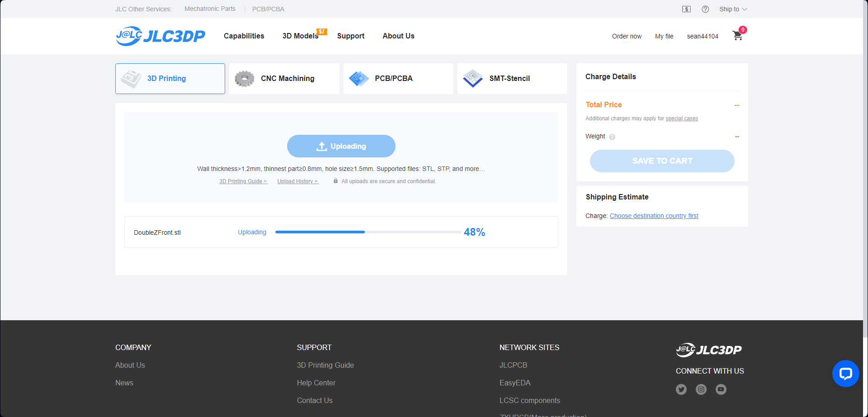Click the CNC Machining gear icon

pos(245,79)
